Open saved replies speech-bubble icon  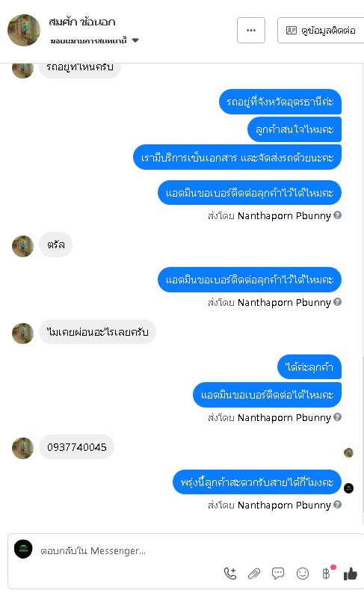tap(278, 574)
